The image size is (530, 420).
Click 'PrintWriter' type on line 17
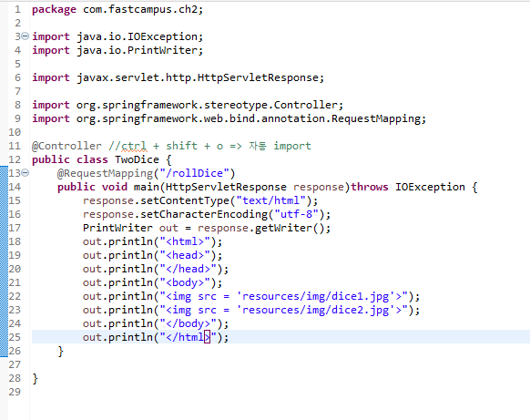click(117, 228)
